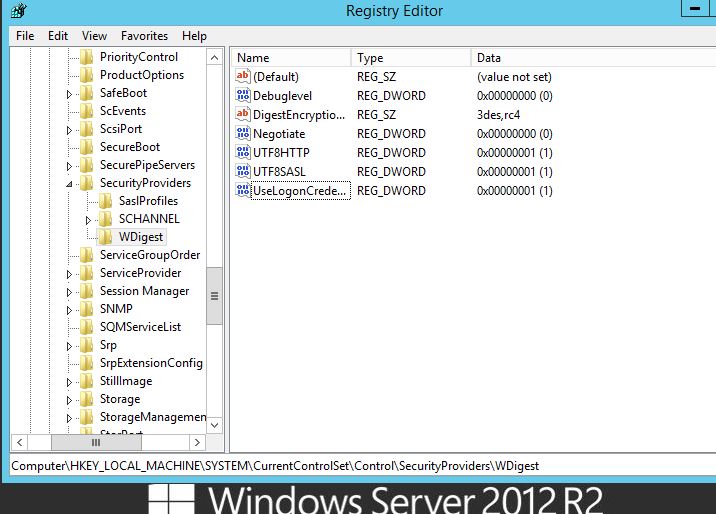The width and height of the screenshot is (716, 514).
Task: Expand the SafeBoot key
Action: (69, 94)
